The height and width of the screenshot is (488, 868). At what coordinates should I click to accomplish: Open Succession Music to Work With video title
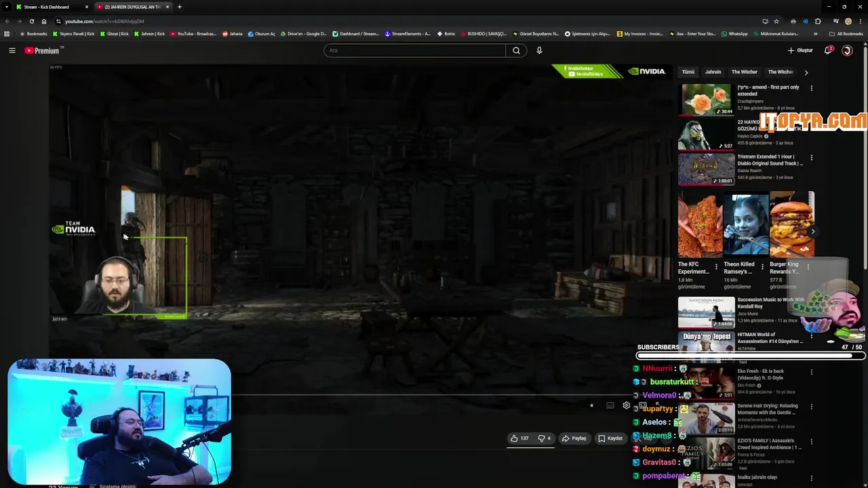pyautogui.click(x=771, y=303)
